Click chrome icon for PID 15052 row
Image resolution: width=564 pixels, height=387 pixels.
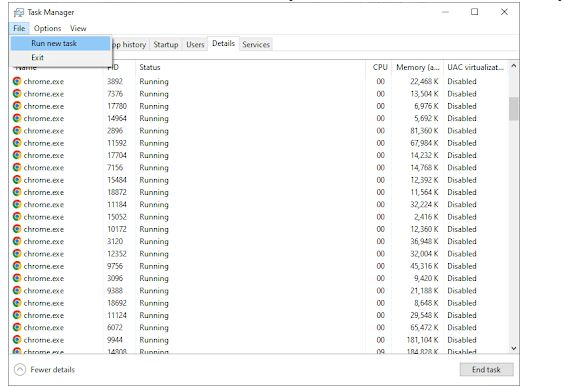pos(17,217)
